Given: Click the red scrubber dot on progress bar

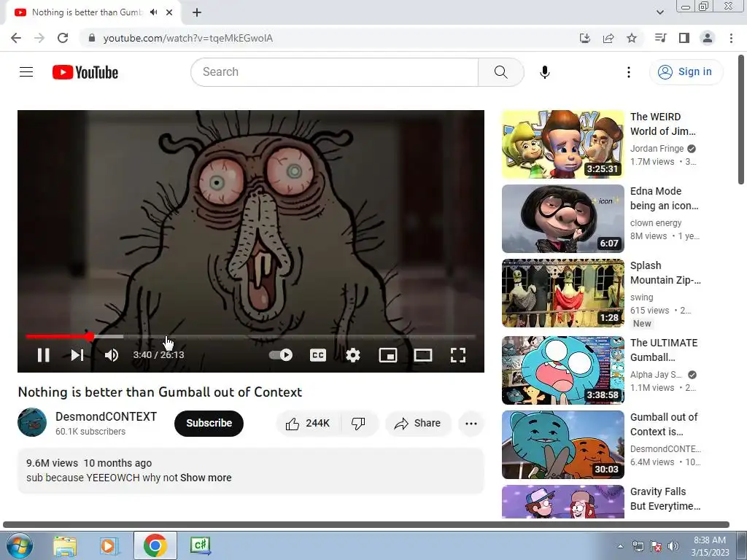Looking at the screenshot, I should (90, 336).
